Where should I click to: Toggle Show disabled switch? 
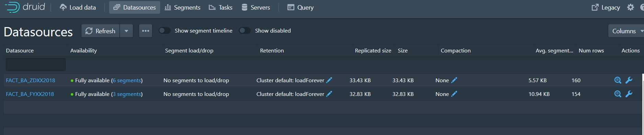[245, 30]
